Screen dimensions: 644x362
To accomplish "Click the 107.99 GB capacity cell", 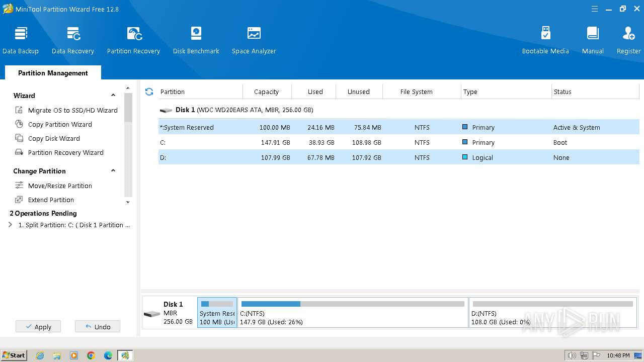I will [276, 157].
